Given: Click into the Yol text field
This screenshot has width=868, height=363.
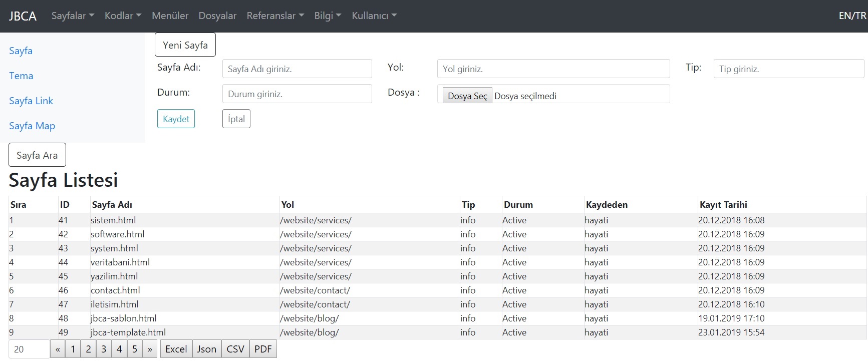Looking at the screenshot, I should tap(553, 69).
